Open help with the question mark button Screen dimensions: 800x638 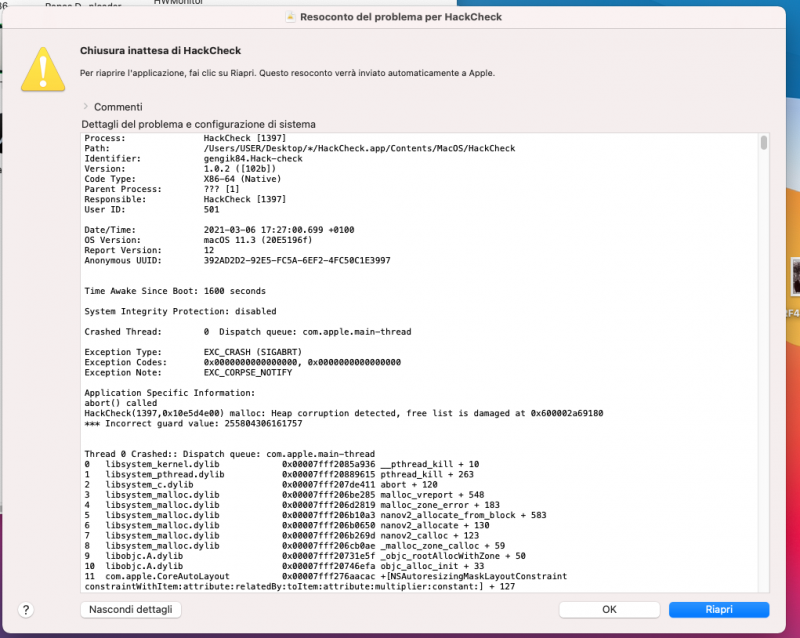coord(26,609)
